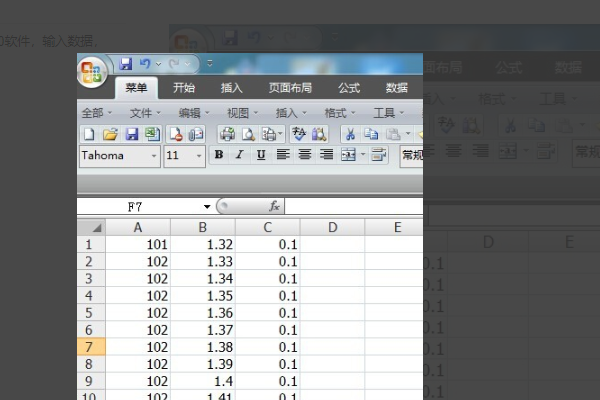Screen dimensions: 600x400
Task: Select cell B1 containing 1.32
Action: pos(202,245)
